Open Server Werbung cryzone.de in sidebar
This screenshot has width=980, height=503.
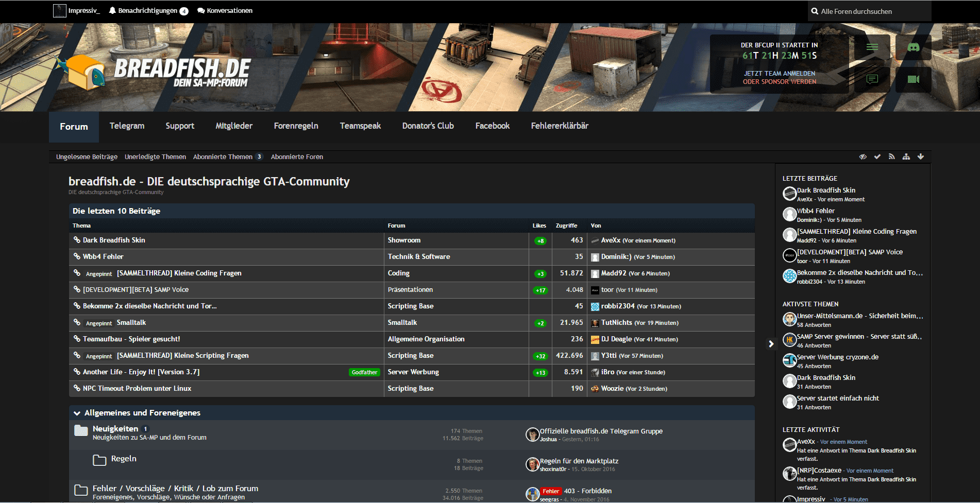[838, 357]
